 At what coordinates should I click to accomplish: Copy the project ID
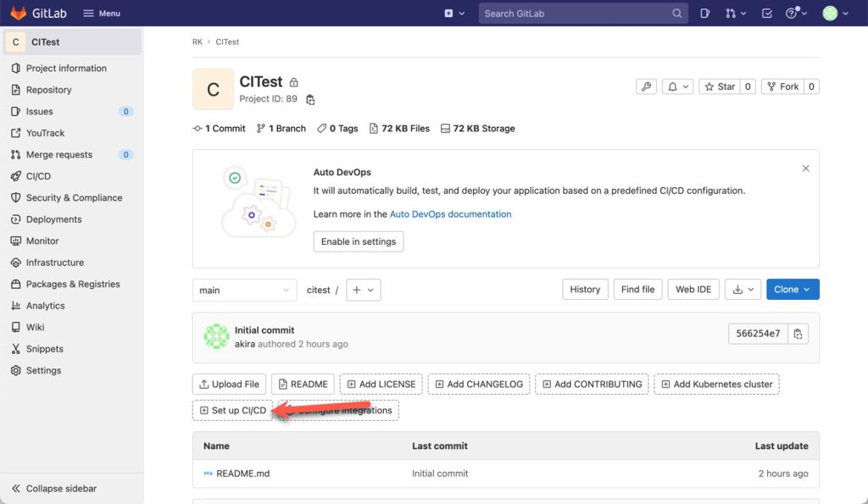[310, 100]
